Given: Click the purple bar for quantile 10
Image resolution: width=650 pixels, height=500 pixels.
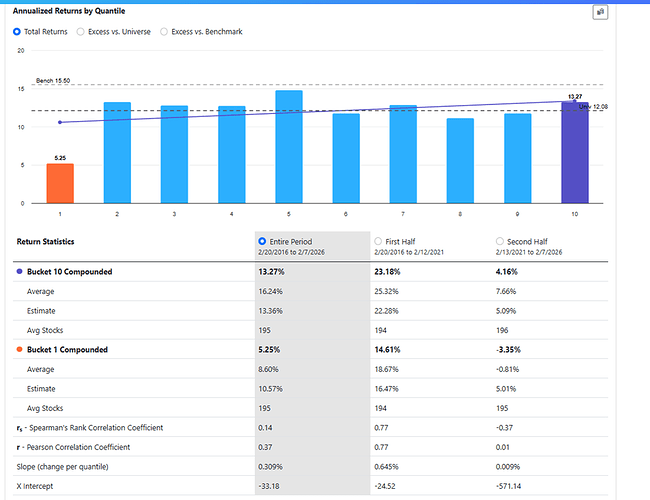Looking at the screenshot, I should tap(575, 153).
